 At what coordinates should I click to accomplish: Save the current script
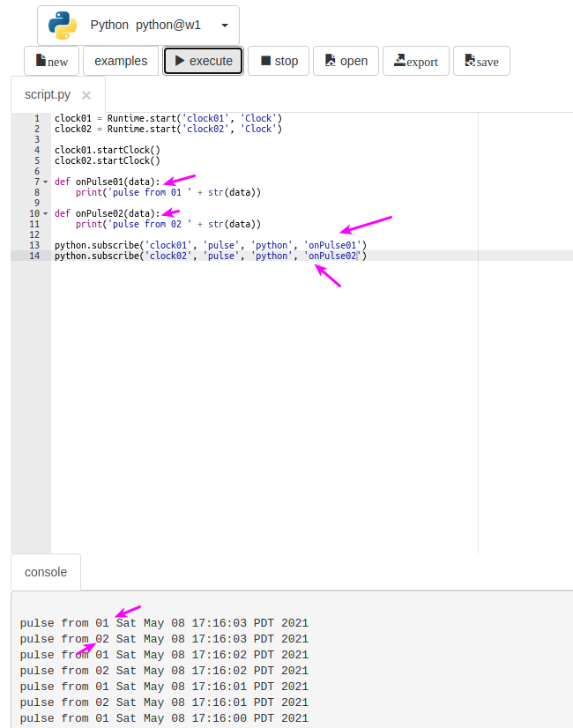pyautogui.click(x=481, y=61)
